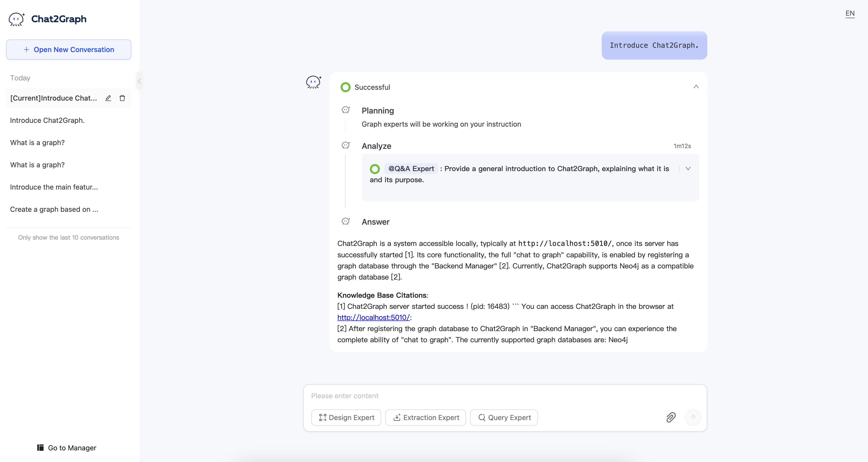This screenshot has width=868, height=462.
Task: Click the Planning step icon
Action: coord(345,110)
